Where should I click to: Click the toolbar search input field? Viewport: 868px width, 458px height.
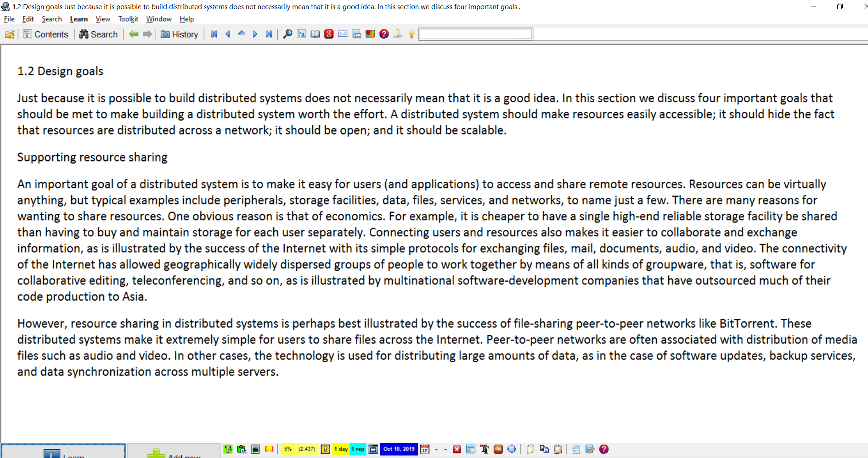(x=476, y=34)
